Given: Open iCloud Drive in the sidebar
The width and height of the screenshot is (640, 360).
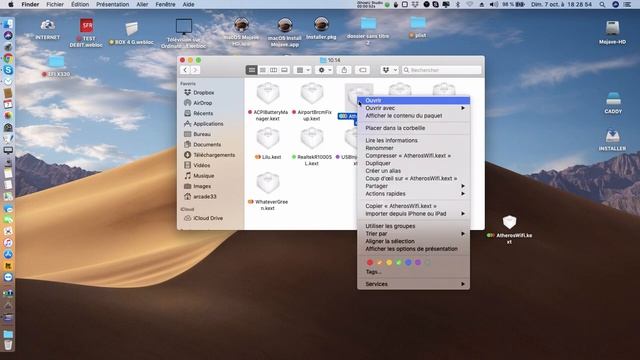Looking at the screenshot, I should tap(208, 218).
